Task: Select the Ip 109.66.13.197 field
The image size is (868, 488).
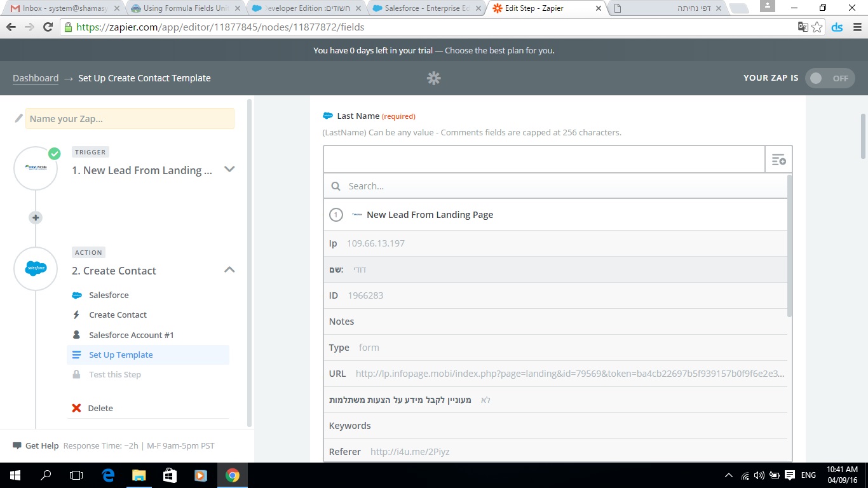Action: 555,243
